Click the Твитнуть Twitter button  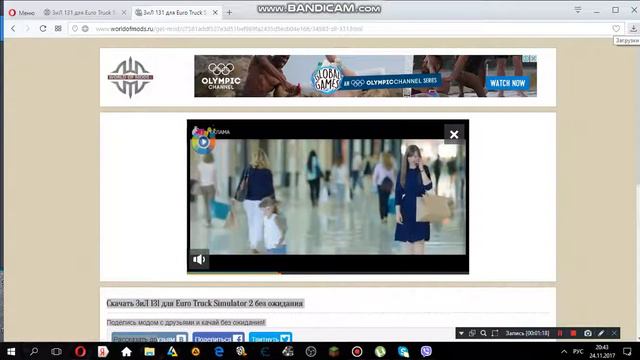tap(270, 338)
